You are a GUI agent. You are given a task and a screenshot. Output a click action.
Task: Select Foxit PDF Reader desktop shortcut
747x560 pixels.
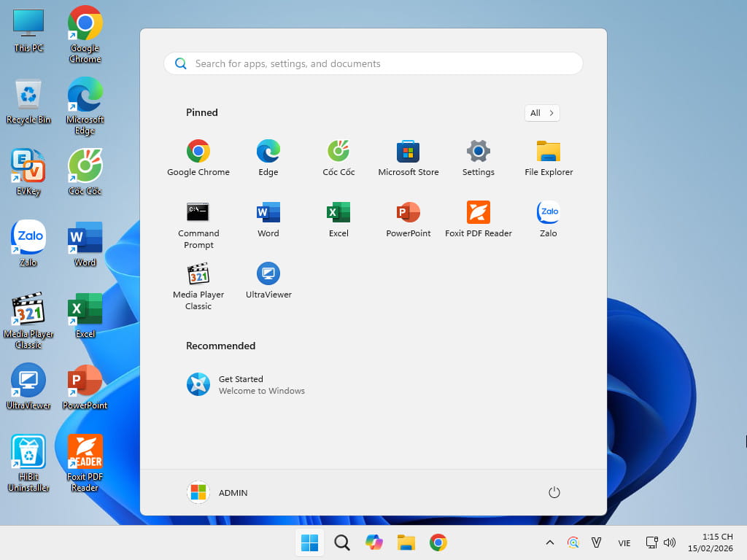[85, 463]
